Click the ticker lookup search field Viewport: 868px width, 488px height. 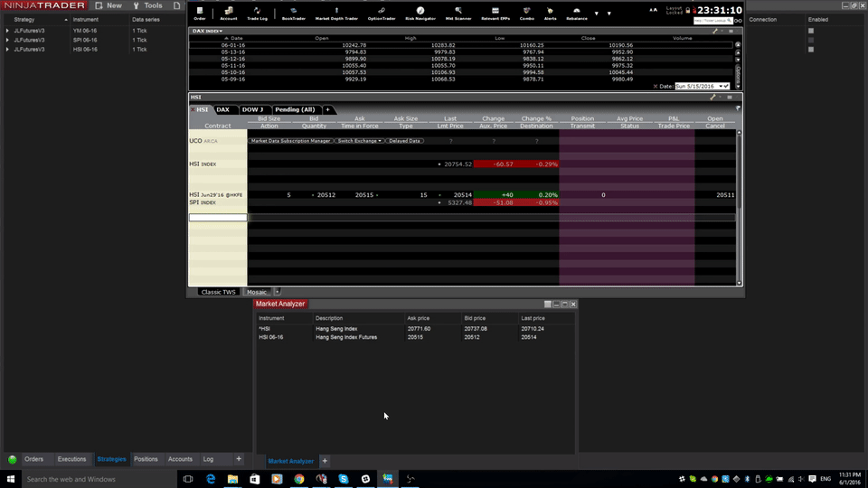[713, 21]
